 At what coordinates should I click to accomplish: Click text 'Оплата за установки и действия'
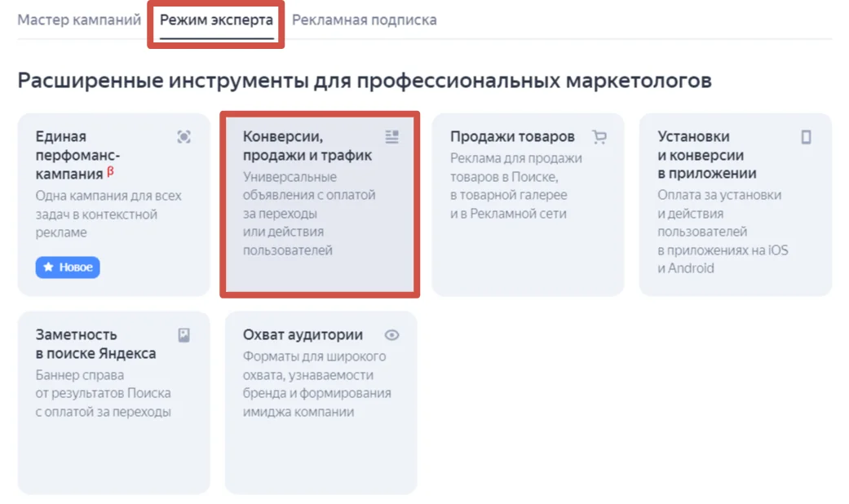pos(719,204)
